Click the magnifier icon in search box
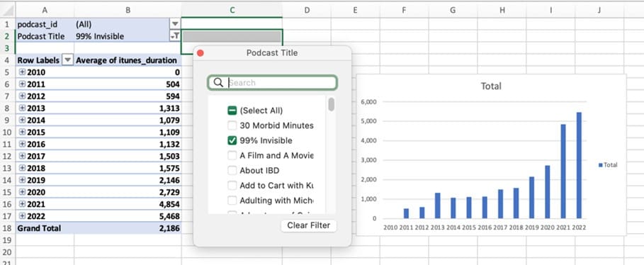Screen dimensions: 644x265 [218, 83]
